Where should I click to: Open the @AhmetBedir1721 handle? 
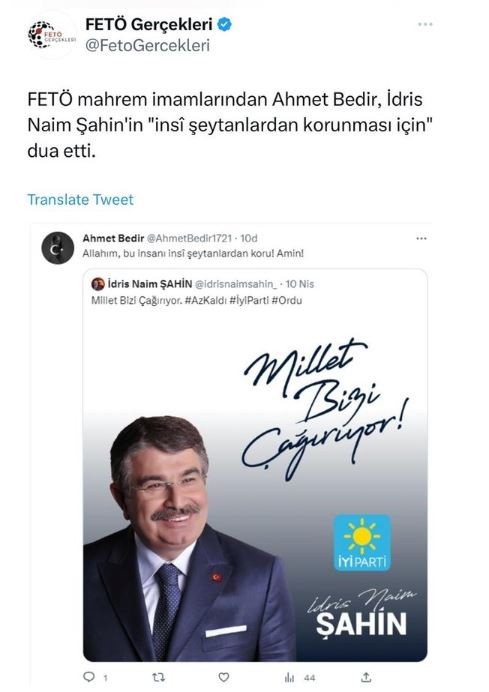(x=189, y=238)
